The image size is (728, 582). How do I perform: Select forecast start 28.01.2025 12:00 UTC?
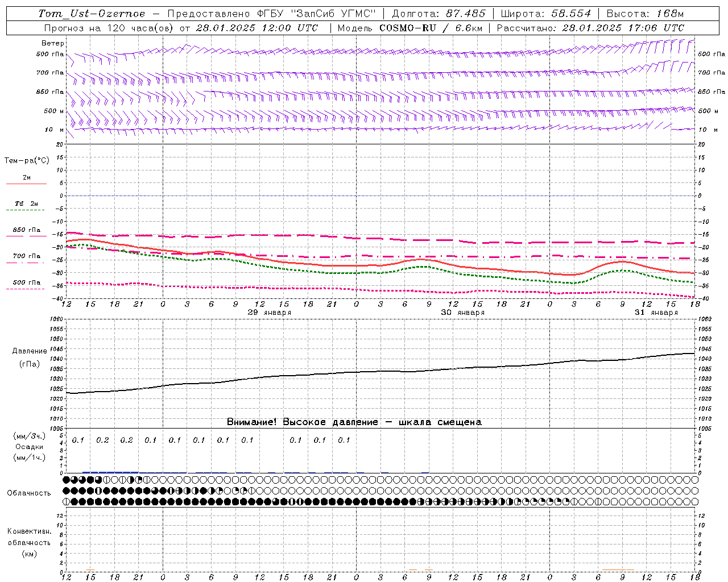(x=257, y=28)
